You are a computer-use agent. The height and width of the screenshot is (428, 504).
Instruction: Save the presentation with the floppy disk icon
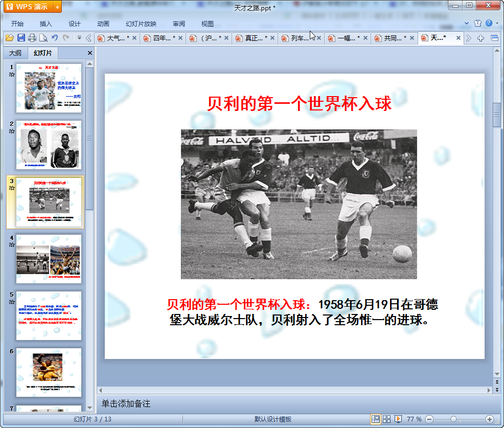(x=21, y=38)
